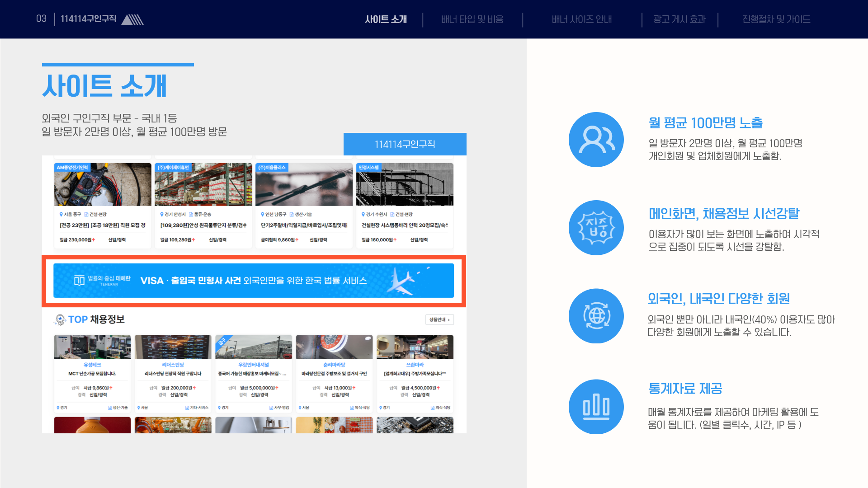868x488 pixels.
Task: Click the 외국인, 내국인 다양한 회원 heading
Action: 719,299
